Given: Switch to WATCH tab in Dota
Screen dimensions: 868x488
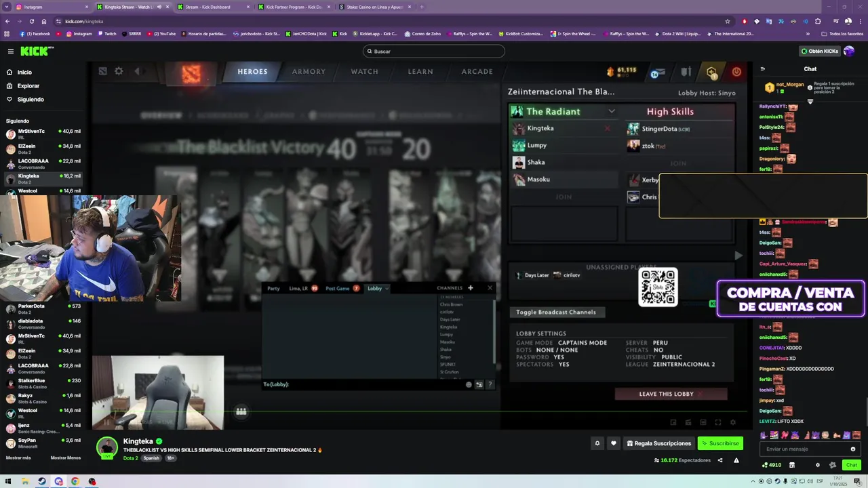Looking at the screenshot, I should tap(364, 71).
